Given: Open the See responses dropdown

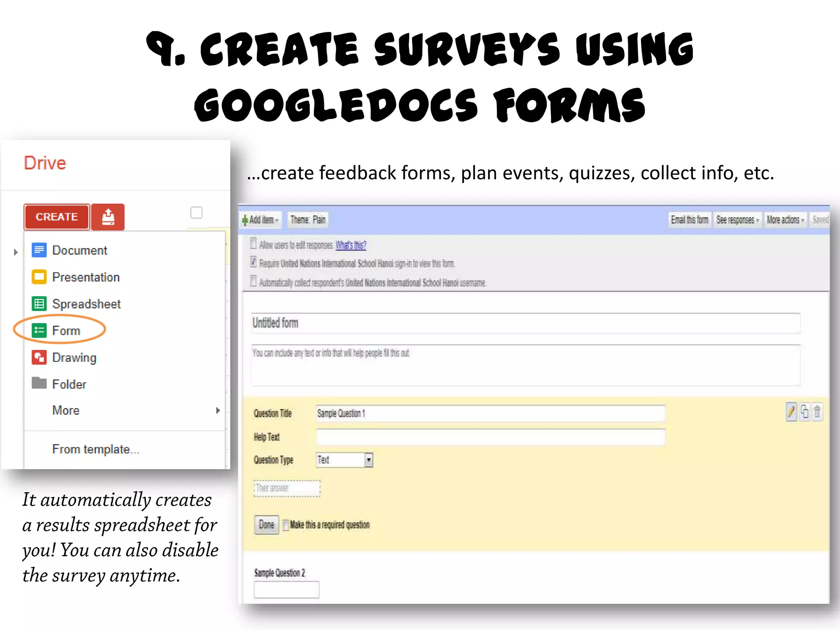Looking at the screenshot, I should 737,220.
